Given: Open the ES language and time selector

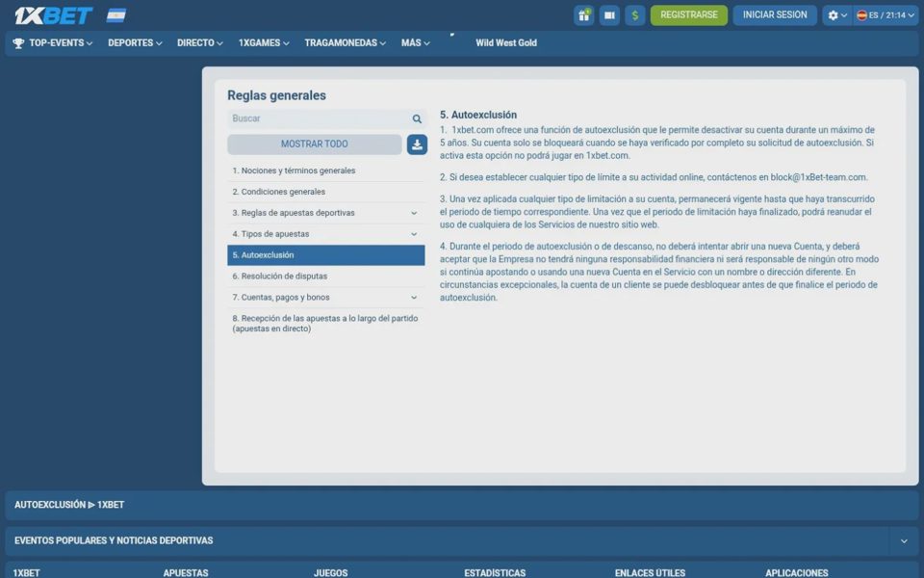Looking at the screenshot, I should point(885,15).
